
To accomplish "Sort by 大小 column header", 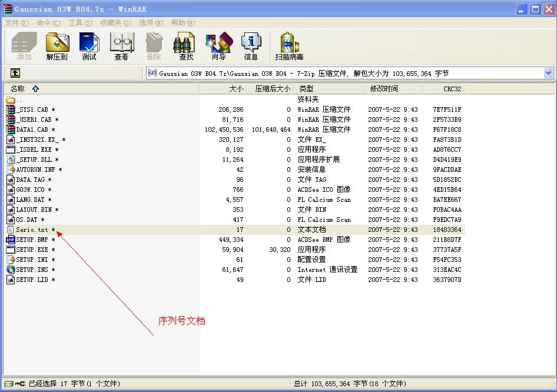I will point(223,89).
